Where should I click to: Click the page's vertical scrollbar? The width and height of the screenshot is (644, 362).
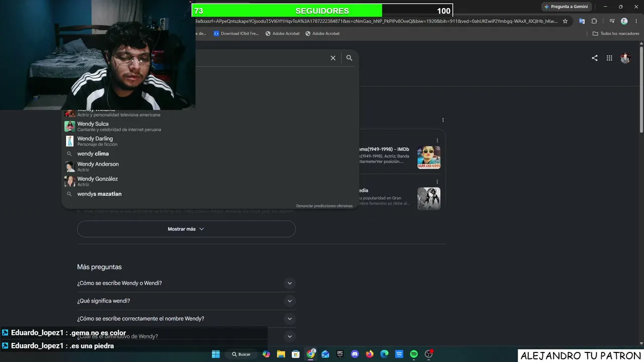coord(641,90)
